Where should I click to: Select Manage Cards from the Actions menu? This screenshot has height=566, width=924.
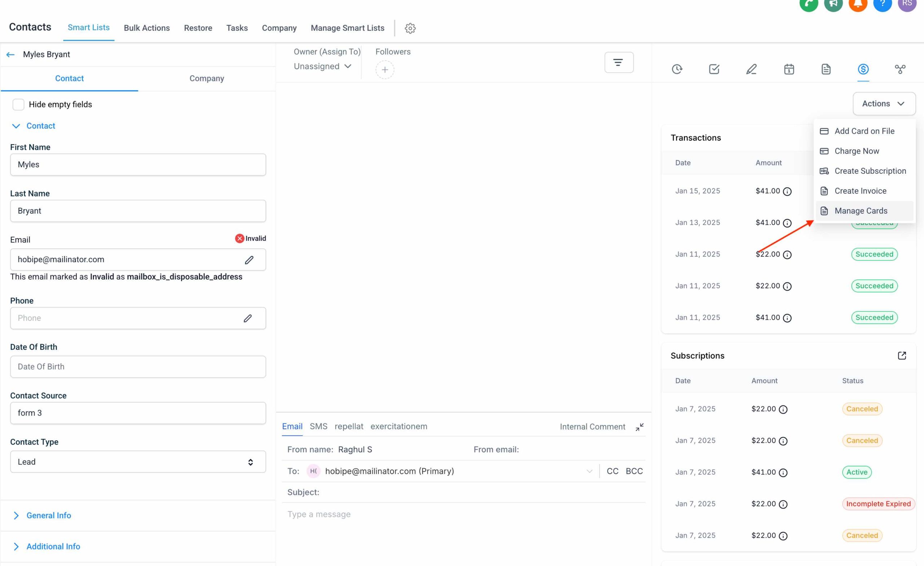(861, 211)
